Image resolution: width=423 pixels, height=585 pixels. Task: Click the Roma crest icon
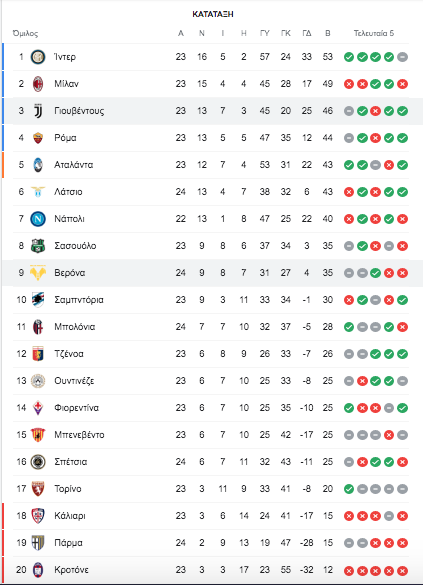tap(38, 138)
